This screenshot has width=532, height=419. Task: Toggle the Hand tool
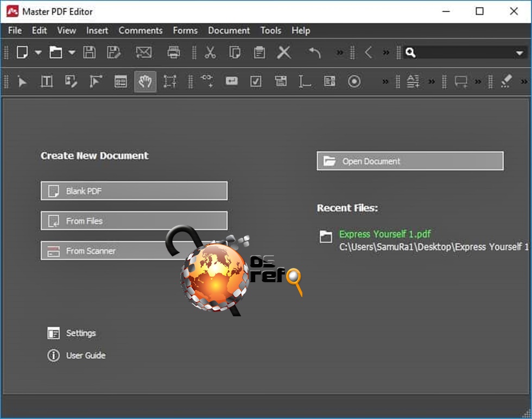[145, 82]
